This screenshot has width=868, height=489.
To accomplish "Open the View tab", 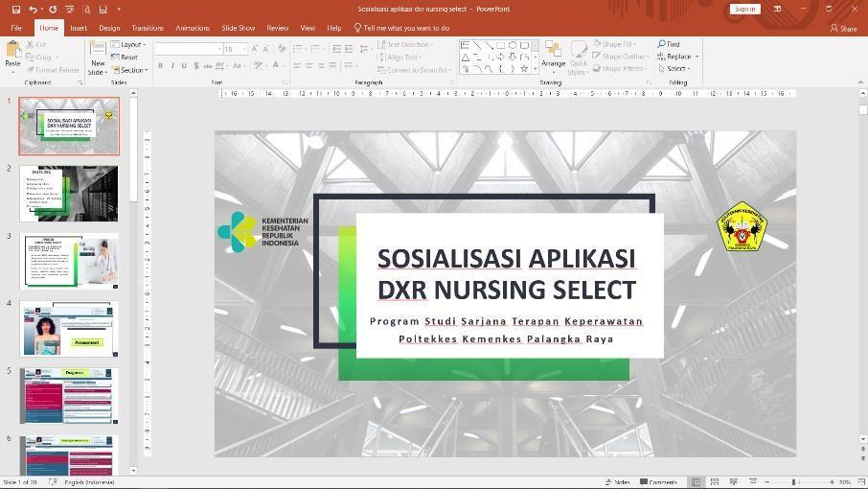I will click(308, 28).
